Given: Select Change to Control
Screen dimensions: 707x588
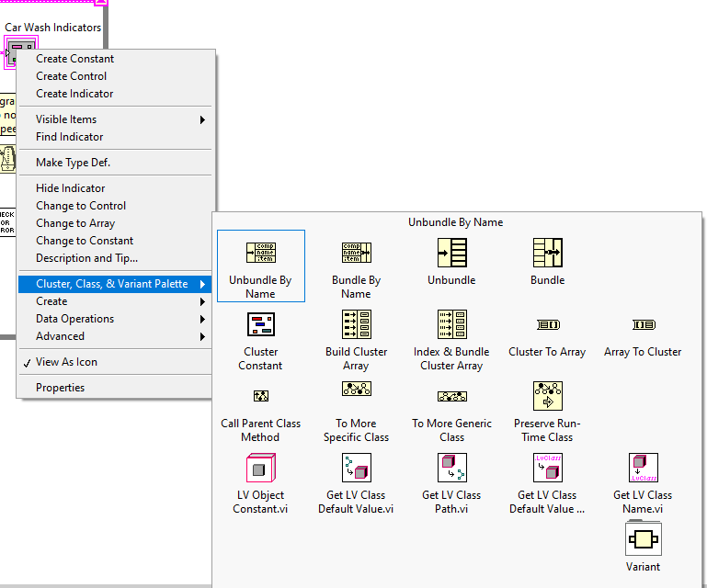Looking at the screenshot, I should point(116,206).
